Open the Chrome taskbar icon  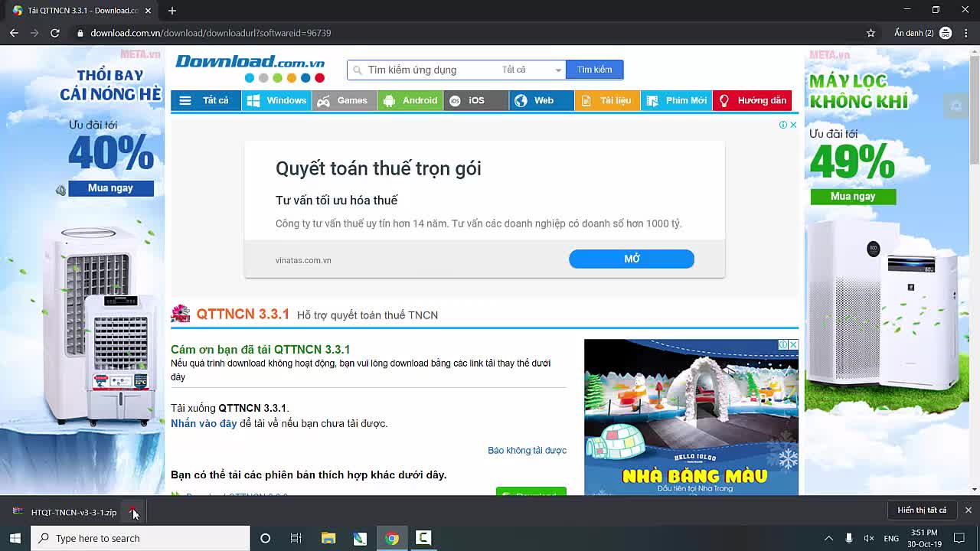[x=391, y=538]
